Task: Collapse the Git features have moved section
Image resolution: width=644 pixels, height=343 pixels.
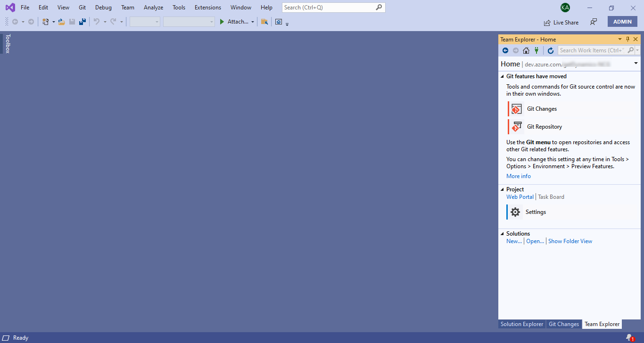Action: tap(502, 76)
